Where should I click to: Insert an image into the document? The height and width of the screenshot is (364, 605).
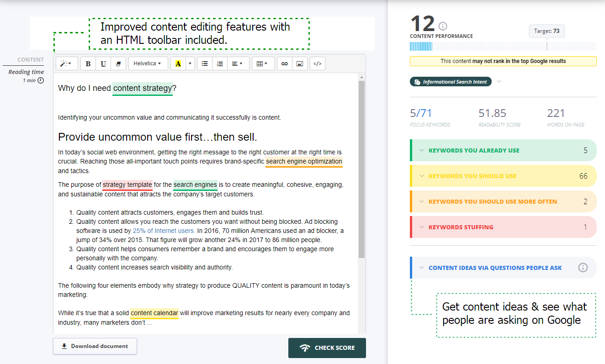299,63
